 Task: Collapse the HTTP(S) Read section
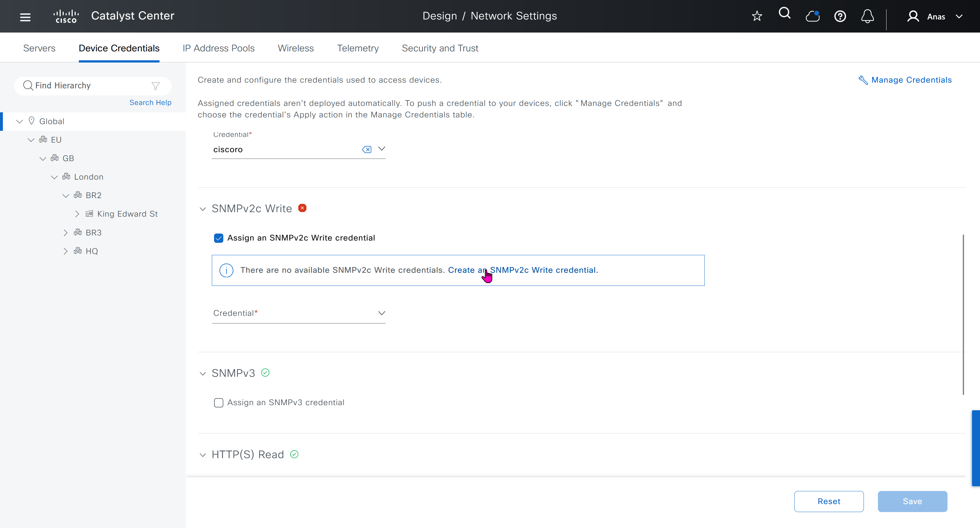click(203, 455)
